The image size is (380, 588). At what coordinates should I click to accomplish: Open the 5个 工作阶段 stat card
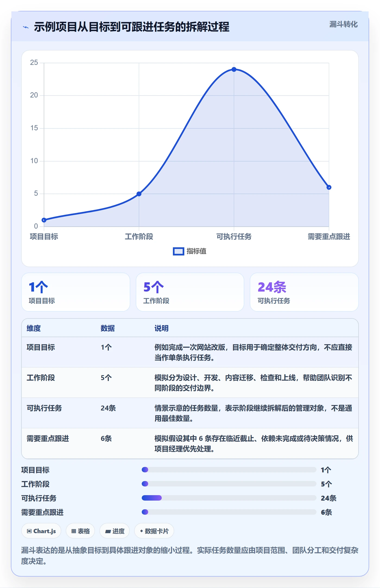(190, 292)
